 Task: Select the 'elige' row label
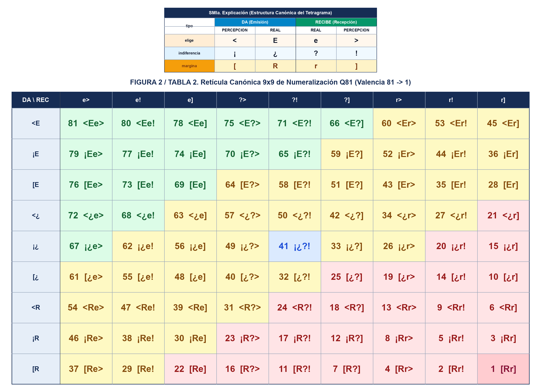pos(189,41)
